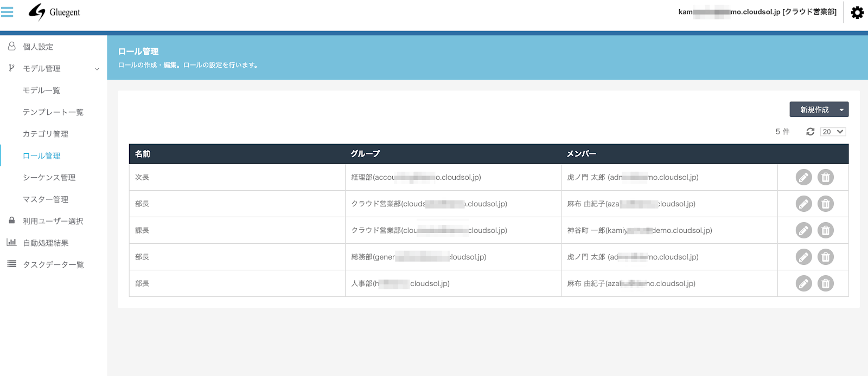Click the 総務部 group cell

[x=453, y=257]
